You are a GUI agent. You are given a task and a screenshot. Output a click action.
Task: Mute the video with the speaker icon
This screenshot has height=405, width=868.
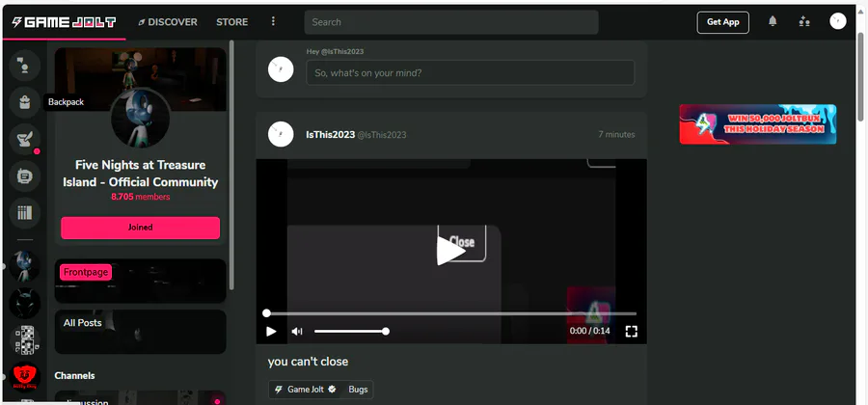pyautogui.click(x=297, y=332)
